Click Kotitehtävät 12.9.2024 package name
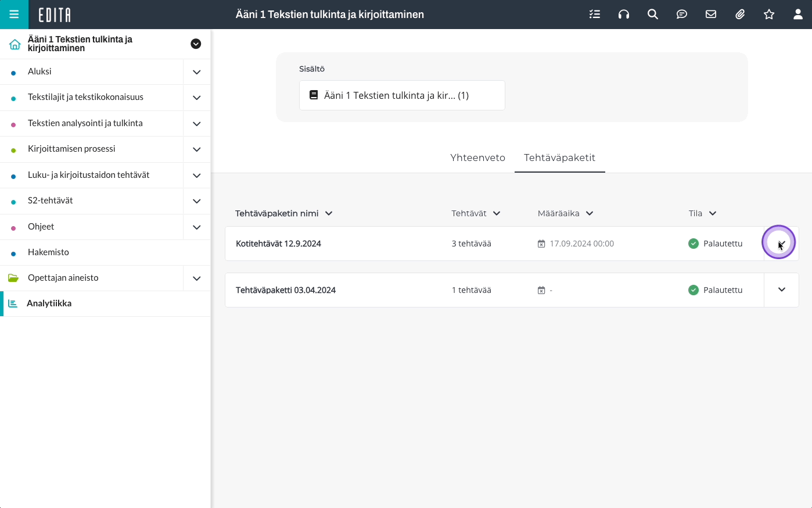This screenshot has width=812, height=508. pyautogui.click(x=278, y=244)
